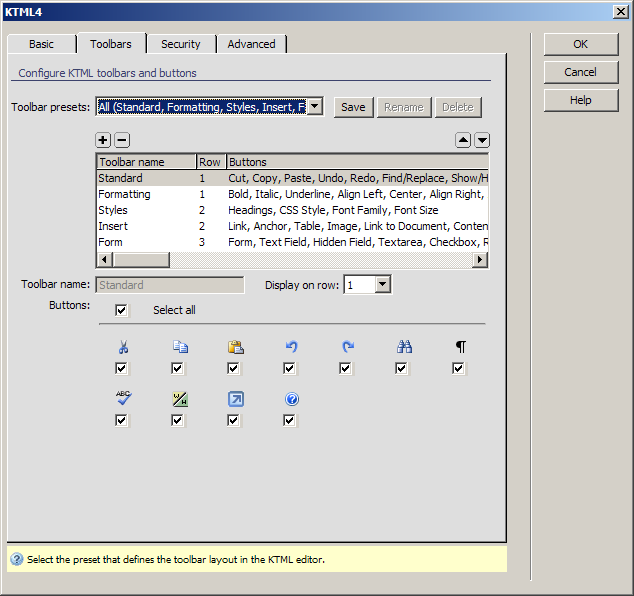
Task: Click the Row column header
Action: click(211, 162)
